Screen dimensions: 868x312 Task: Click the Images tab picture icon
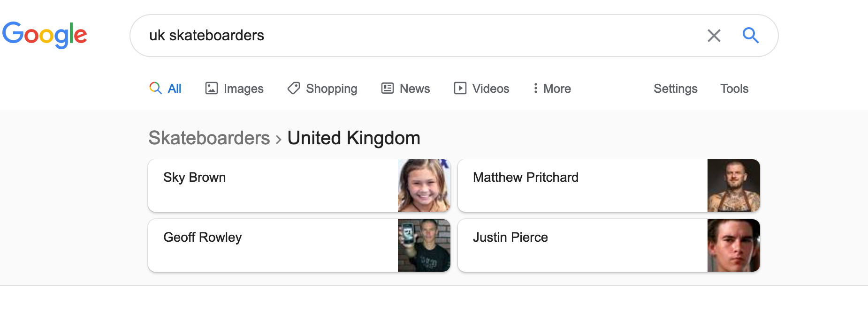pyautogui.click(x=212, y=88)
